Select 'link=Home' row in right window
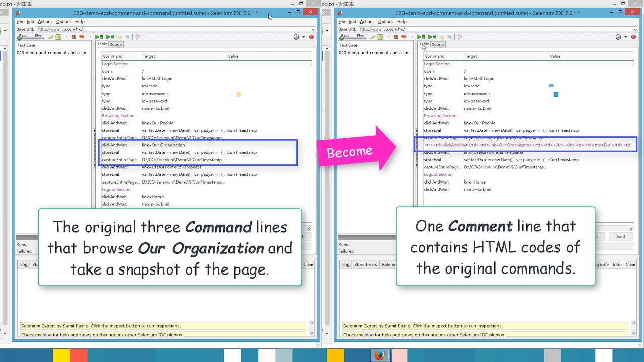The width and height of the screenshot is (644, 362). point(528,182)
